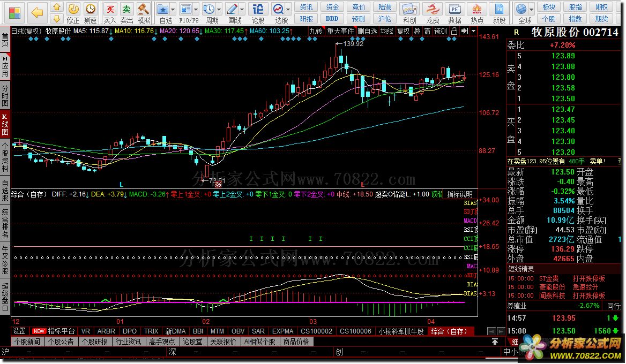Image resolution: width=626 pixels, height=364 pixels.
Task: Expand the 周期 period dropdown arrow
Action: pos(219,9)
